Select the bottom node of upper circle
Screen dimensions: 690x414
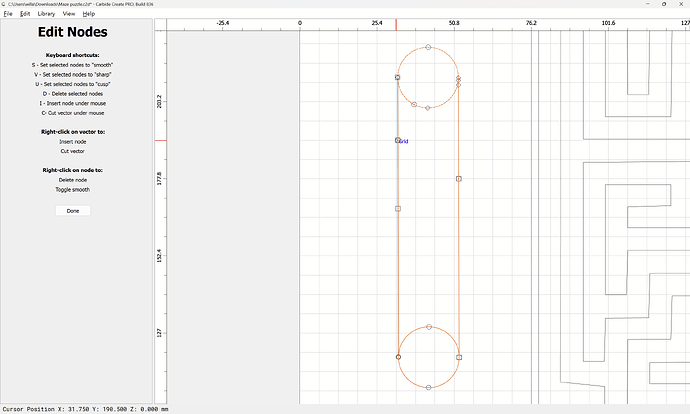click(428, 108)
